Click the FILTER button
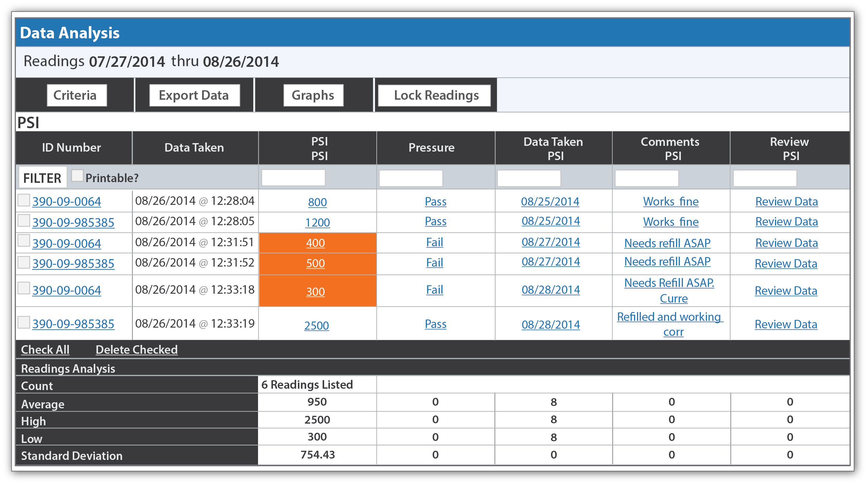The height and width of the screenshot is (485, 868). tap(42, 178)
